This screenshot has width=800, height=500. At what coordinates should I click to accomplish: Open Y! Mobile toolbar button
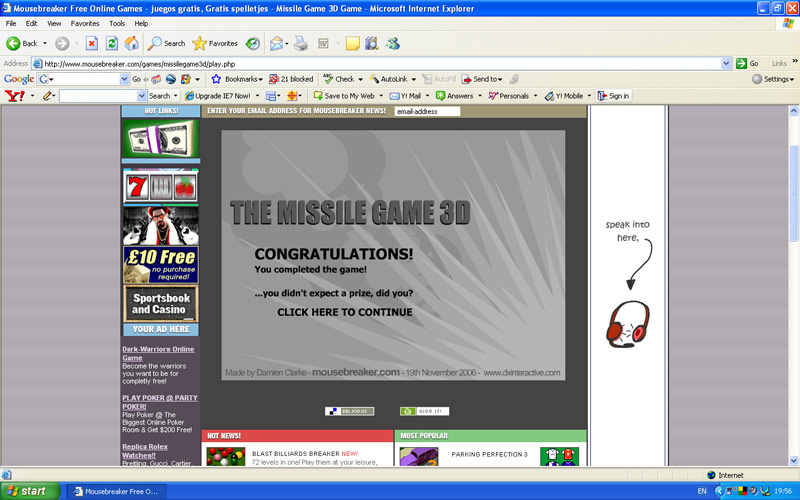click(563, 95)
